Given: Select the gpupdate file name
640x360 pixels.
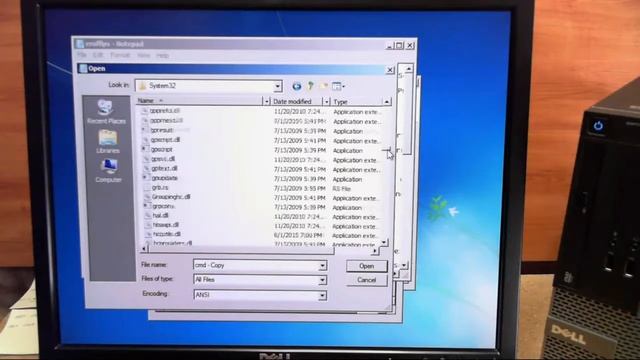Looking at the screenshot, I should [x=164, y=178].
